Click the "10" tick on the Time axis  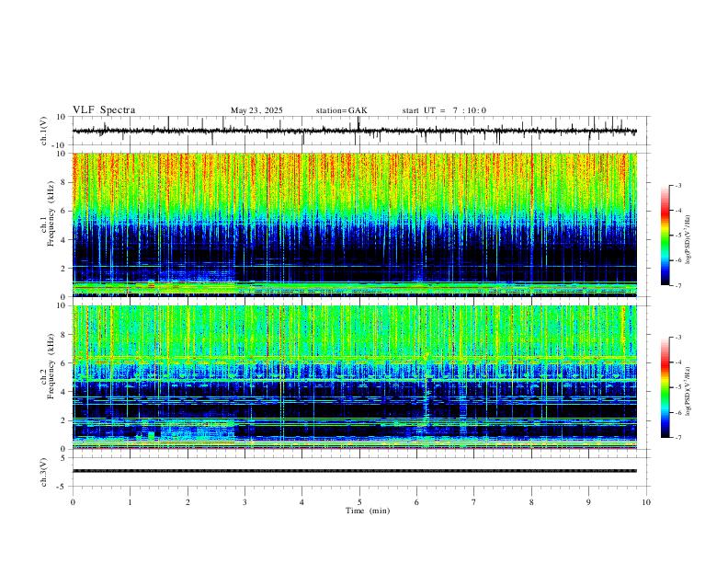[x=646, y=502]
